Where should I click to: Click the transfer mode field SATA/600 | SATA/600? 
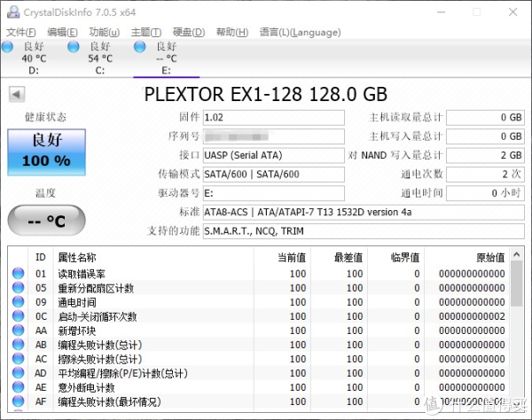(x=274, y=175)
